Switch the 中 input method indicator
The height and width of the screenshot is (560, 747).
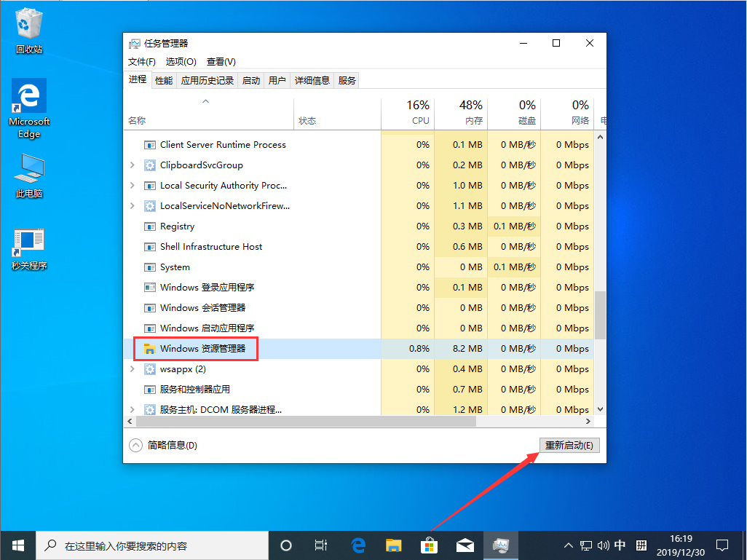click(620, 545)
